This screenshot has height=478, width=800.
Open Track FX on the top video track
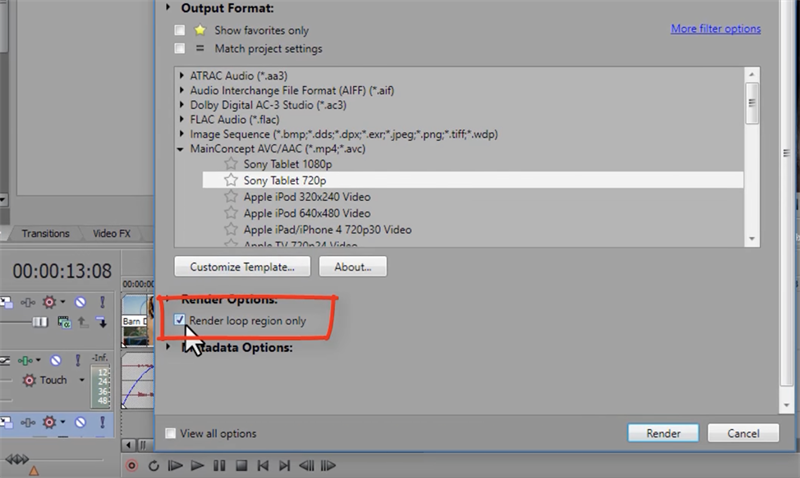(28, 303)
